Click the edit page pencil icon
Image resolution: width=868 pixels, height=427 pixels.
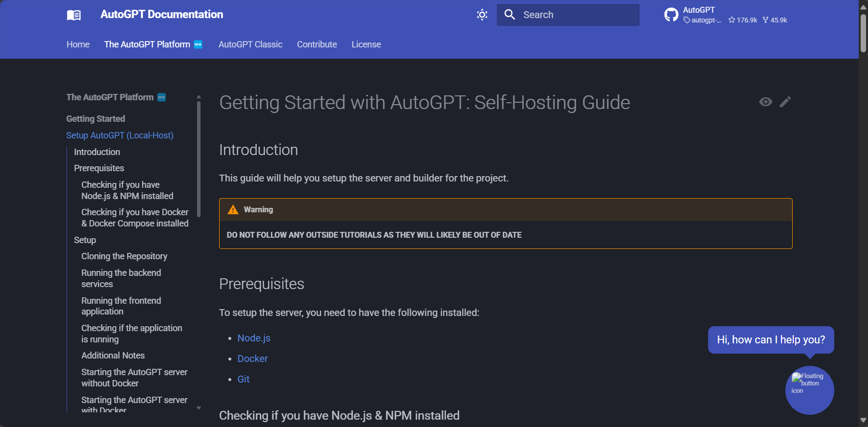[785, 102]
